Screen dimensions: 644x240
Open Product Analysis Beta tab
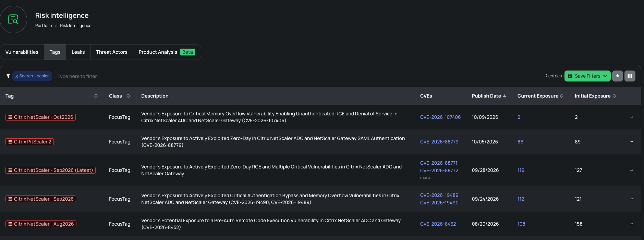point(167,52)
